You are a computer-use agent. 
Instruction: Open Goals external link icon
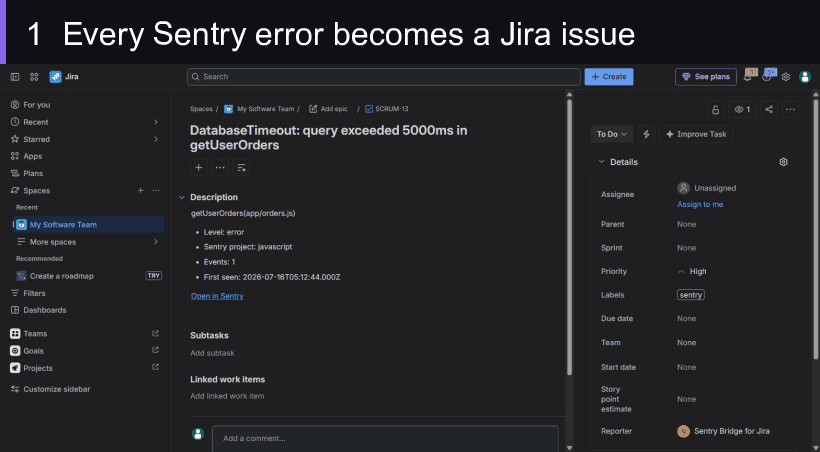point(155,350)
